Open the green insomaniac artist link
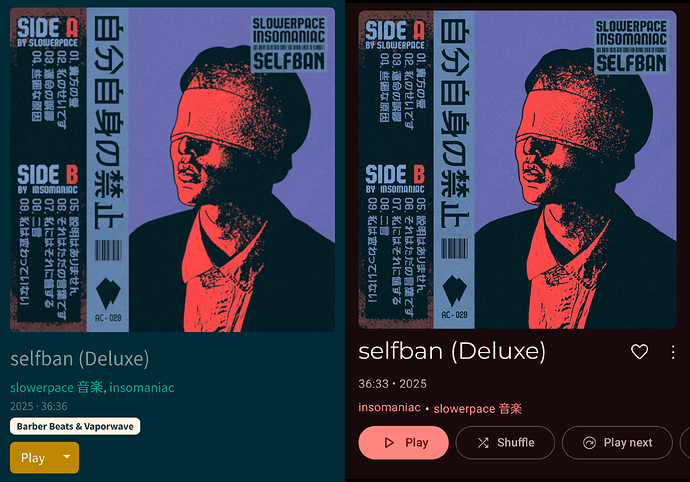 142,387
